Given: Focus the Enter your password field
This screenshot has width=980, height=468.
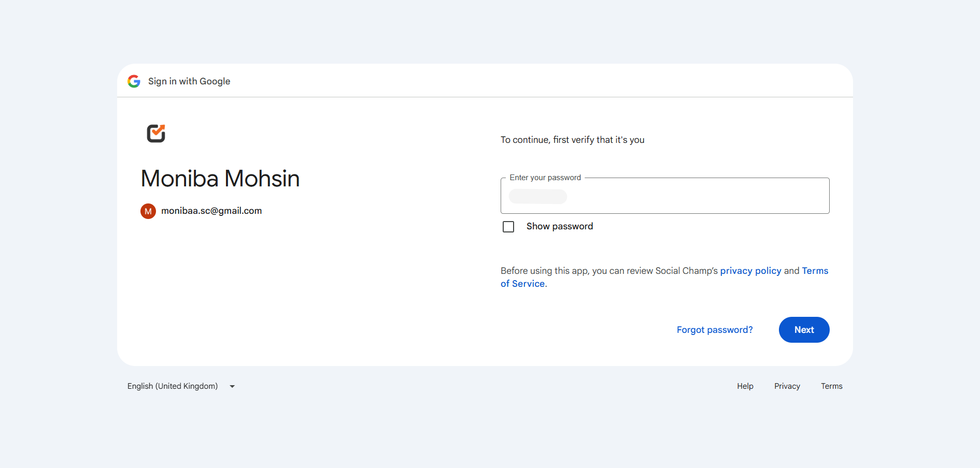Looking at the screenshot, I should pyautogui.click(x=665, y=196).
